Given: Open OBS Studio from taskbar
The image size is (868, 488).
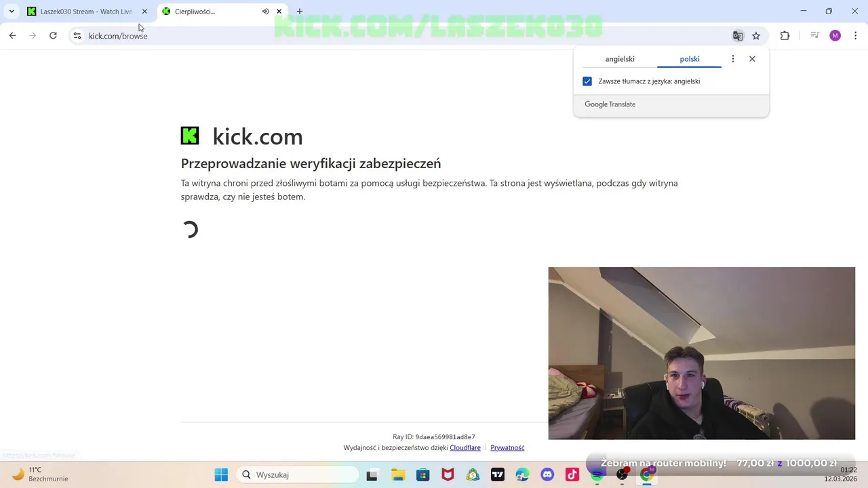Looking at the screenshot, I should pyautogui.click(x=622, y=475).
